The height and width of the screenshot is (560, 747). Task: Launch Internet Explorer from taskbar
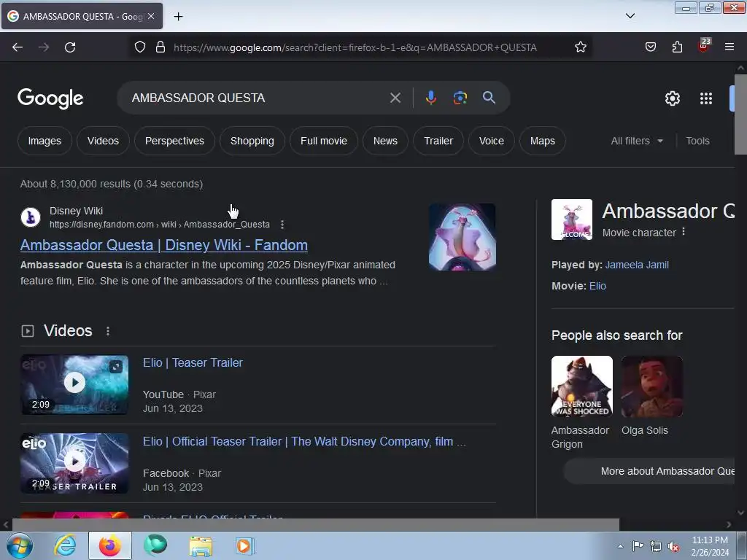(65, 545)
